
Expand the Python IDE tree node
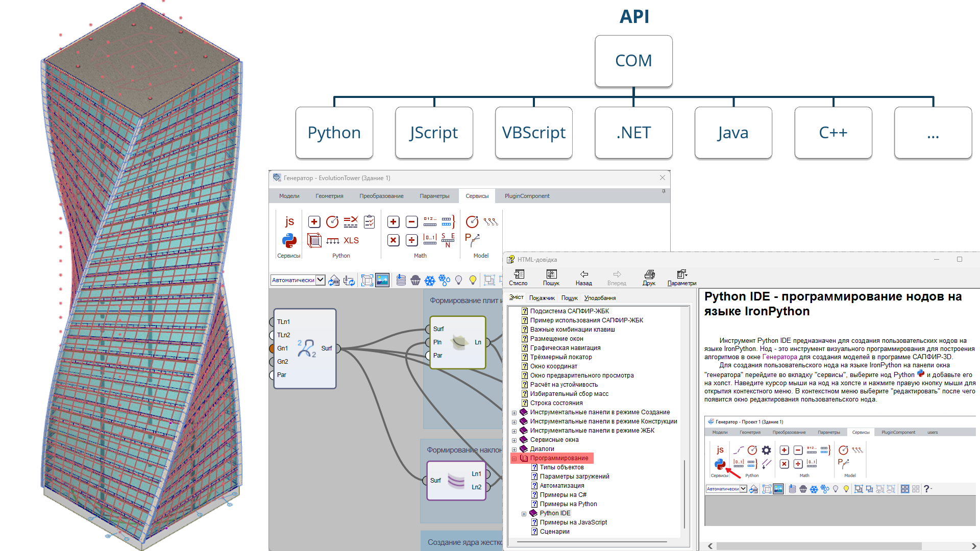pyautogui.click(x=524, y=514)
